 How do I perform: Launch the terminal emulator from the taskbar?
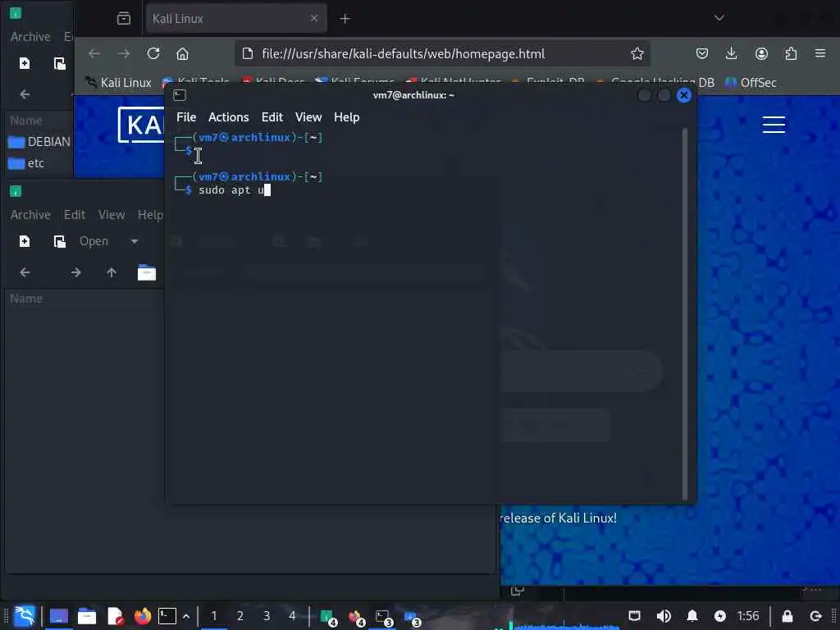click(x=167, y=616)
